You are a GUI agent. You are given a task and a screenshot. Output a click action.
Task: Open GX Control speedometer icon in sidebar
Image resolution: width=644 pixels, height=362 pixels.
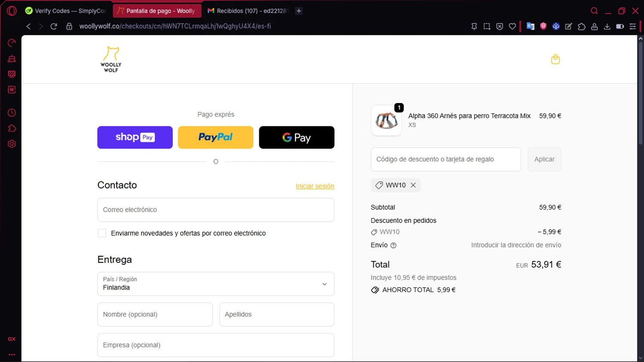(x=12, y=43)
